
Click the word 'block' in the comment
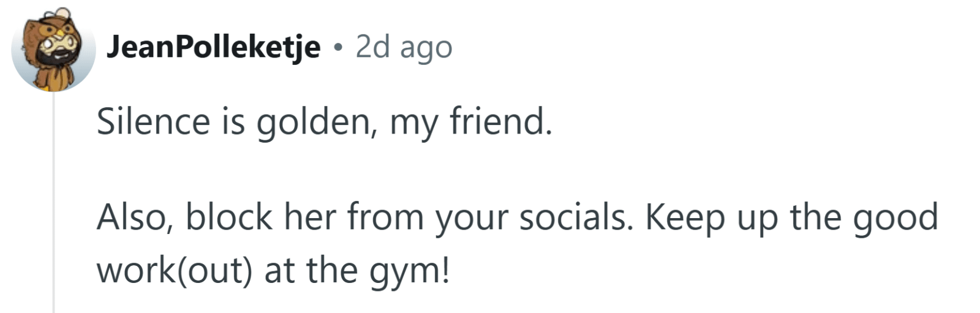point(229,217)
